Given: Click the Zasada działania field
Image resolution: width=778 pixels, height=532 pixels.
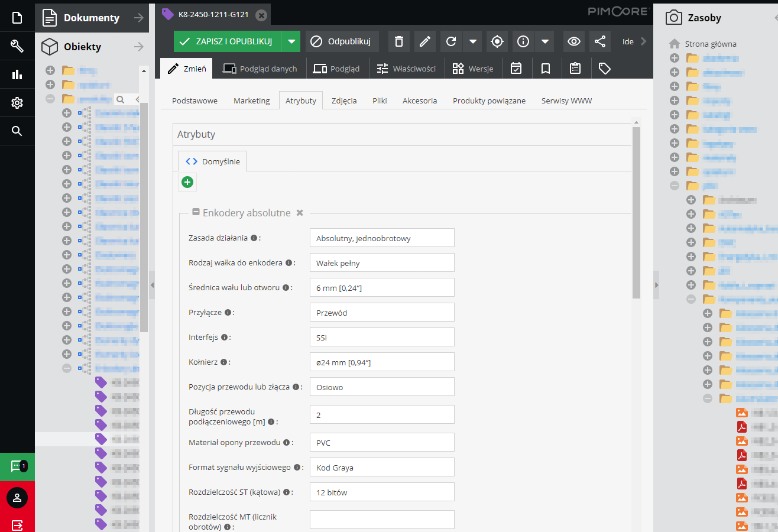Looking at the screenshot, I should coord(382,238).
